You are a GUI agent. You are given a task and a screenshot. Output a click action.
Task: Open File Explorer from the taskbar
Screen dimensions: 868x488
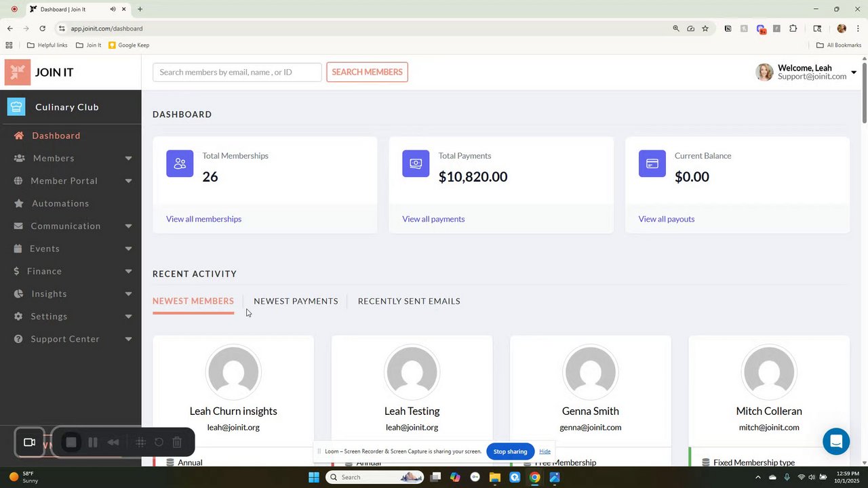pos(495,477)
